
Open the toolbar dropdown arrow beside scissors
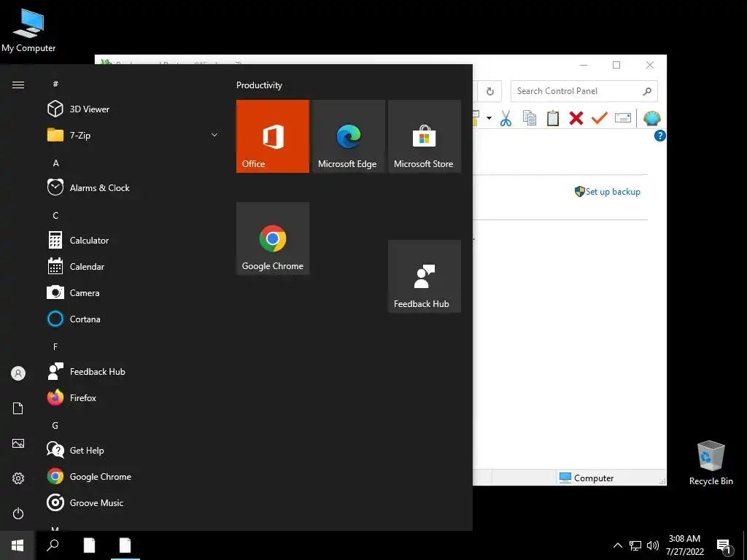coord(489,118)
